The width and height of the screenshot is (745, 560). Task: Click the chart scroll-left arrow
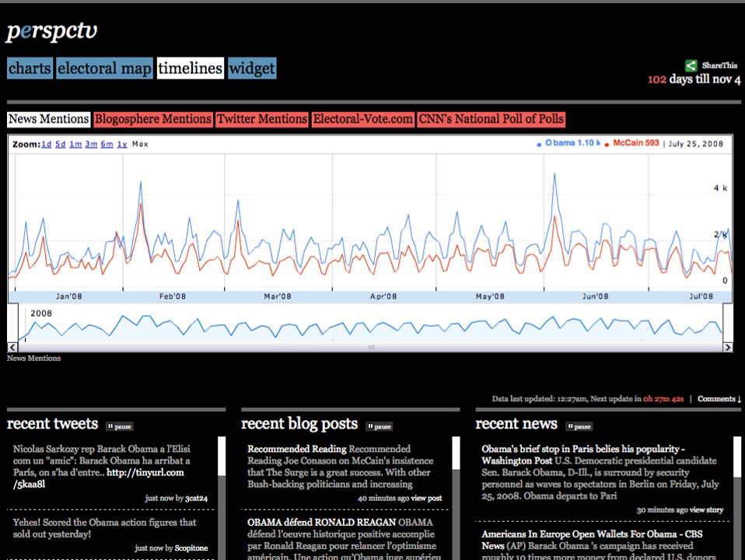coord(12,348)
